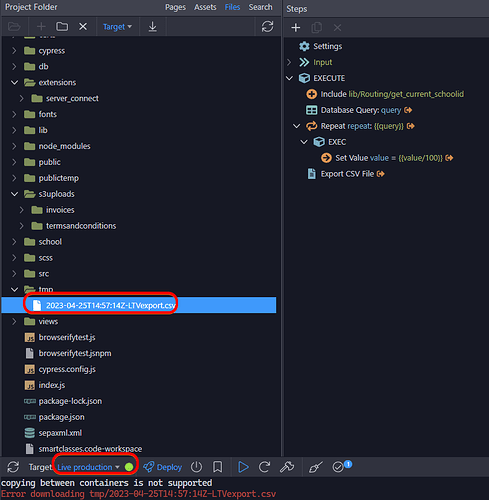Image resolution: width=489 pixels, height=500 pixels.
Task: Collapse the Repeat step in the Steps panel
Action: pyautogui.click(x=296, y=126)
